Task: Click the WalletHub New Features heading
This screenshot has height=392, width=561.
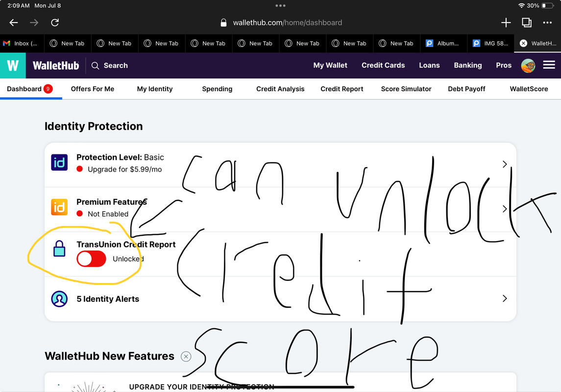Action: 109,356
